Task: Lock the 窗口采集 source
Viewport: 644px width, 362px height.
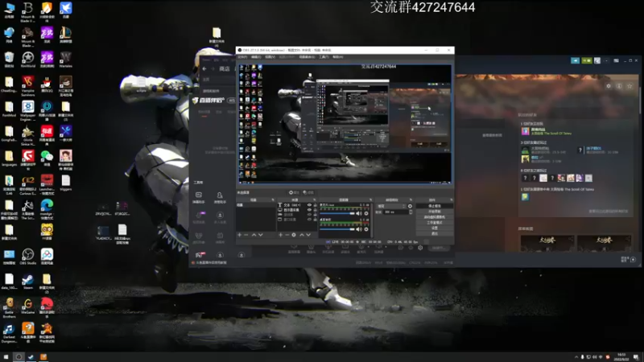Action: 316,219
